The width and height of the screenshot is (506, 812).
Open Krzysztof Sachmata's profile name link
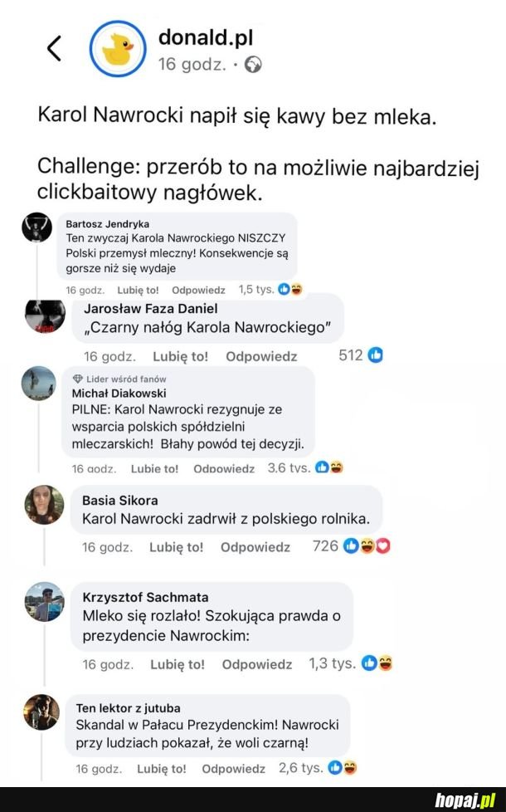[x=145, y=597]
